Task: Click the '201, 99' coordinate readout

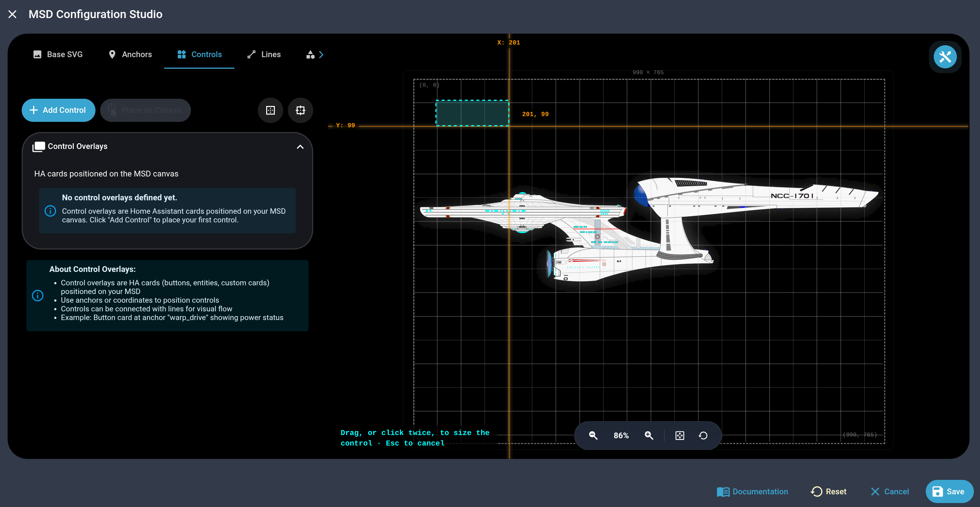Action: pyautogui.click(x=535, y=114)
